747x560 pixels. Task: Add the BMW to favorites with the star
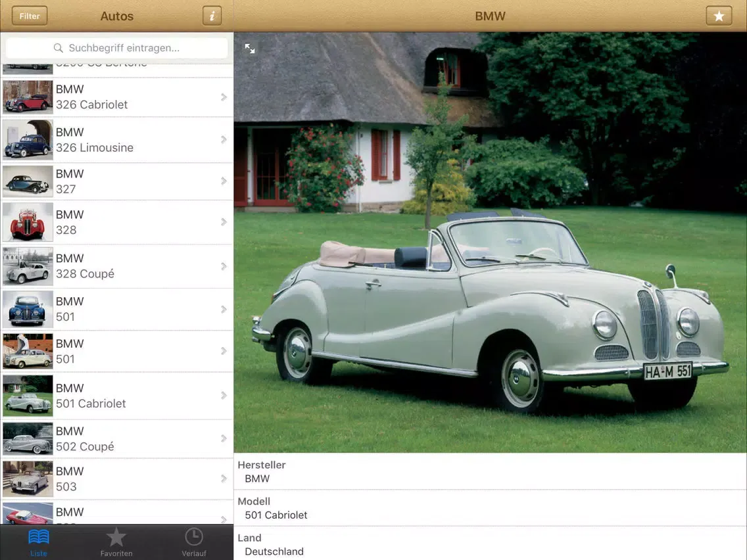(x=719, y=16)
